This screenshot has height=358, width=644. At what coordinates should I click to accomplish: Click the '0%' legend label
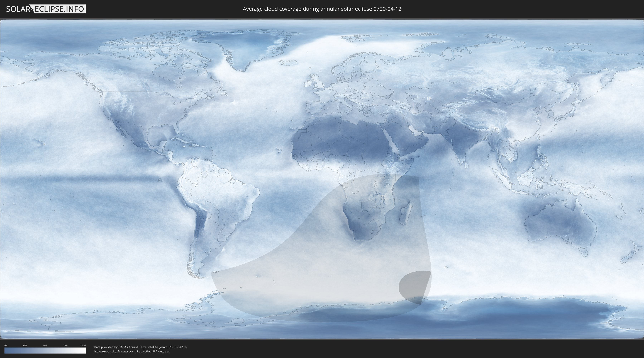6,345
